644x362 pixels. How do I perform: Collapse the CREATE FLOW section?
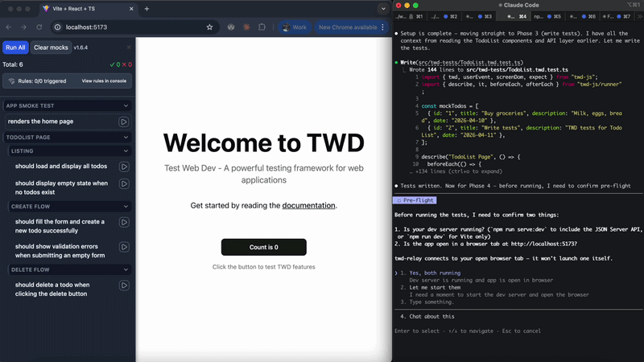(x=126, y=207)
